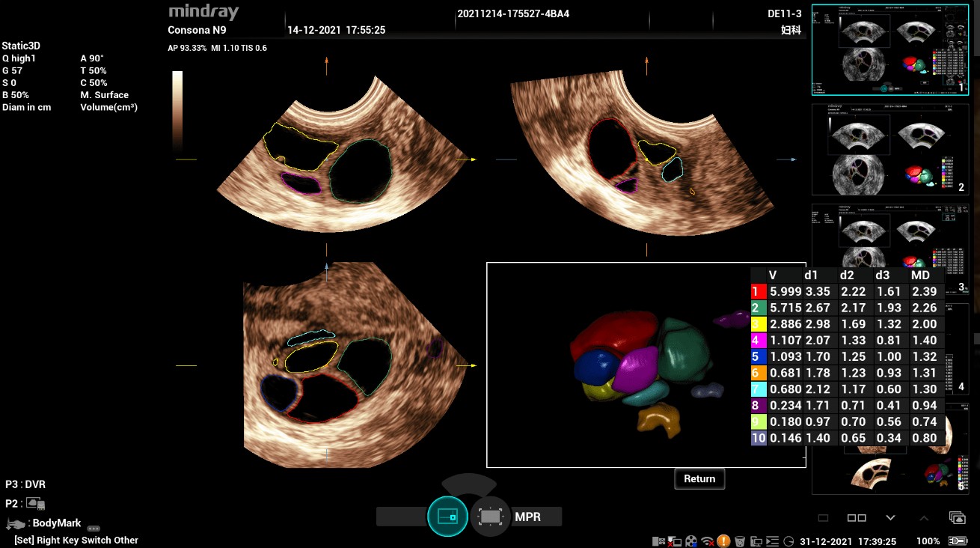Viewport: 980px width, 548px height.
Task: Click the d3 column header
Action: pos(883,275)
